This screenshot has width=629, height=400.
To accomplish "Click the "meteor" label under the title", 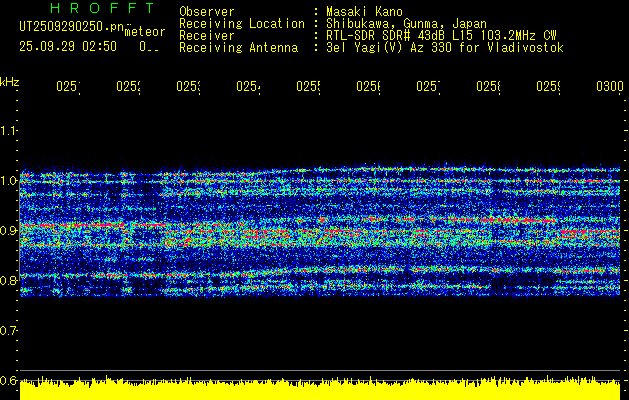I will [x=145, y=32].
